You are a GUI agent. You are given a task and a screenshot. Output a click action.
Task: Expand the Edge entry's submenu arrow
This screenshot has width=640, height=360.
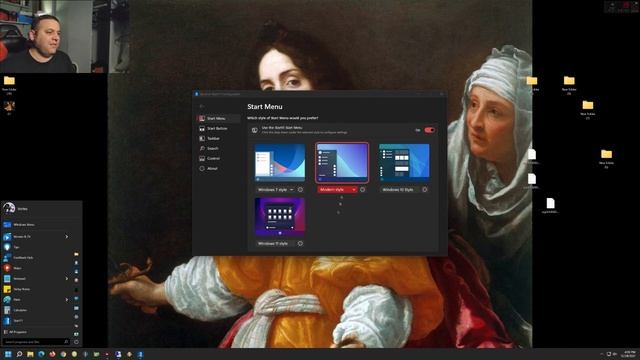67,300
